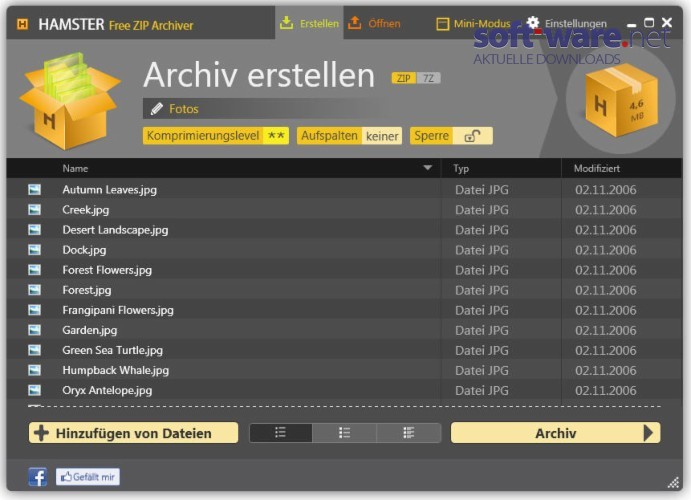Viewport: 691px width, 500px height.
Task: Click the Hamster H logo icon
Action: coord(22,24)
